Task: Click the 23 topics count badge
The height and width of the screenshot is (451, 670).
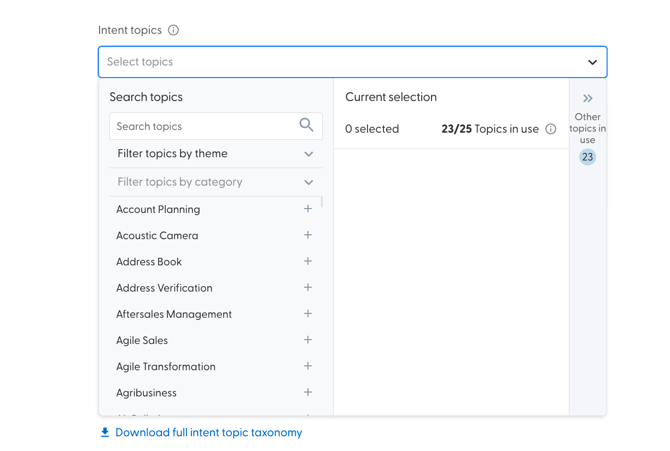Action: point(588,157)
